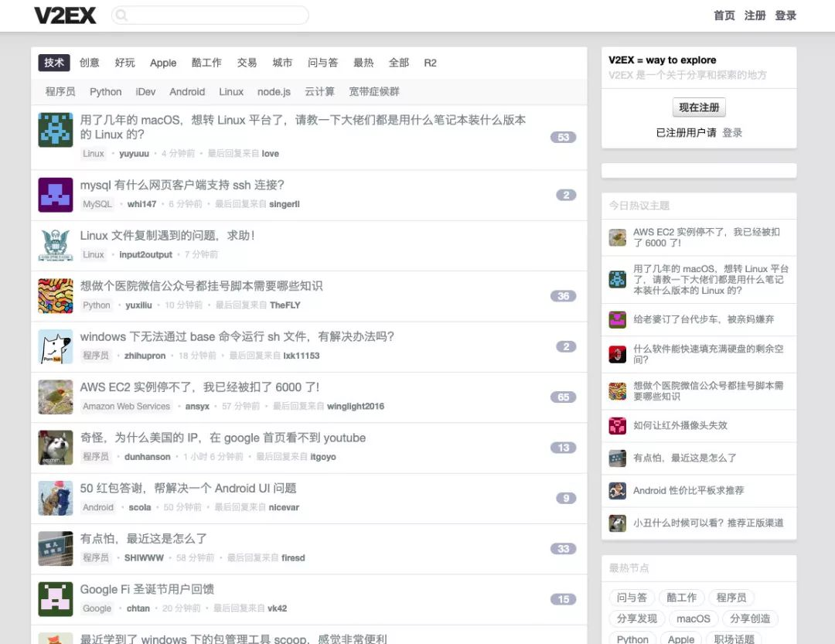Open Google Fi 圣诞节用户回馈 topic

[147, 589]
